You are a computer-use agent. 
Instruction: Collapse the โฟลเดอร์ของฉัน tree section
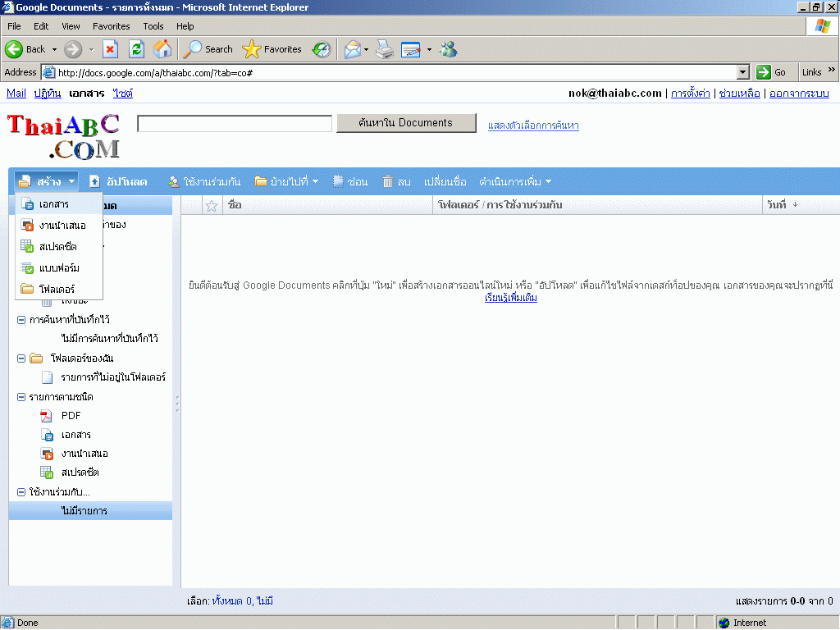pos(21,358)
